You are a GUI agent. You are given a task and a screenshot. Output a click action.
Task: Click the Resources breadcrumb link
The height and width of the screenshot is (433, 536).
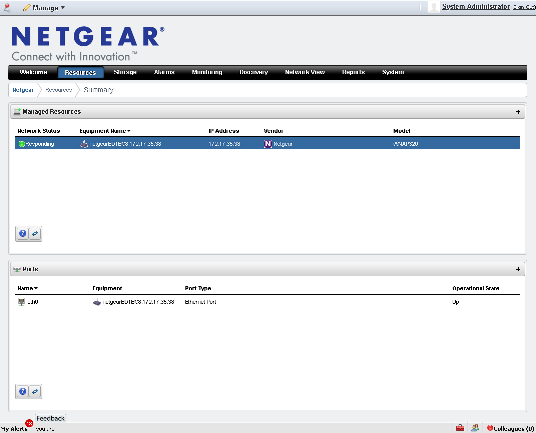(59, 90)
